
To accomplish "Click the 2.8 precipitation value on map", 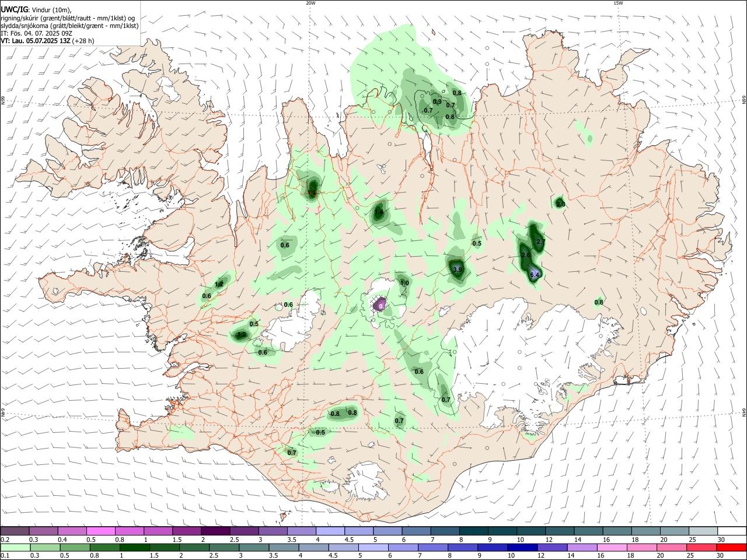I will coord(561,204).
